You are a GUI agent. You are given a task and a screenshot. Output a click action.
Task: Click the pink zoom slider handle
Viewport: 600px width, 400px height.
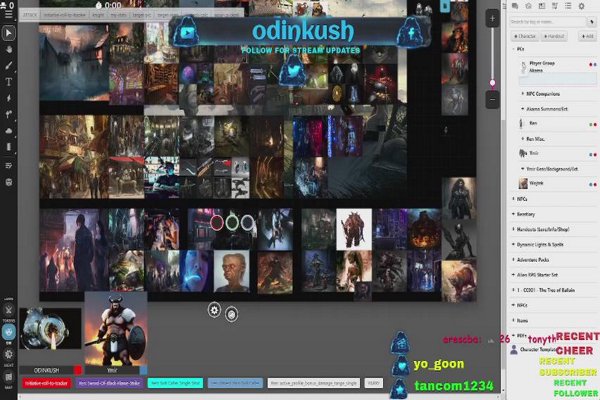tap(492, 83)
